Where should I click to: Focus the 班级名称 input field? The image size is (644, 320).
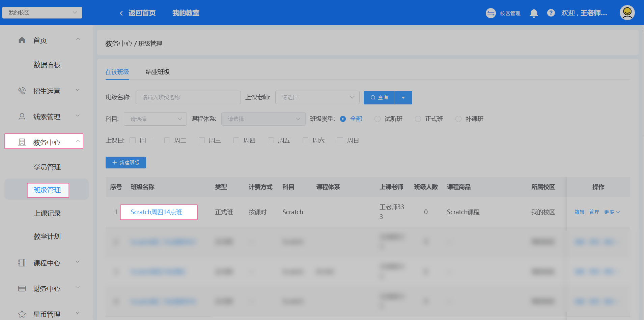[188, 97]
